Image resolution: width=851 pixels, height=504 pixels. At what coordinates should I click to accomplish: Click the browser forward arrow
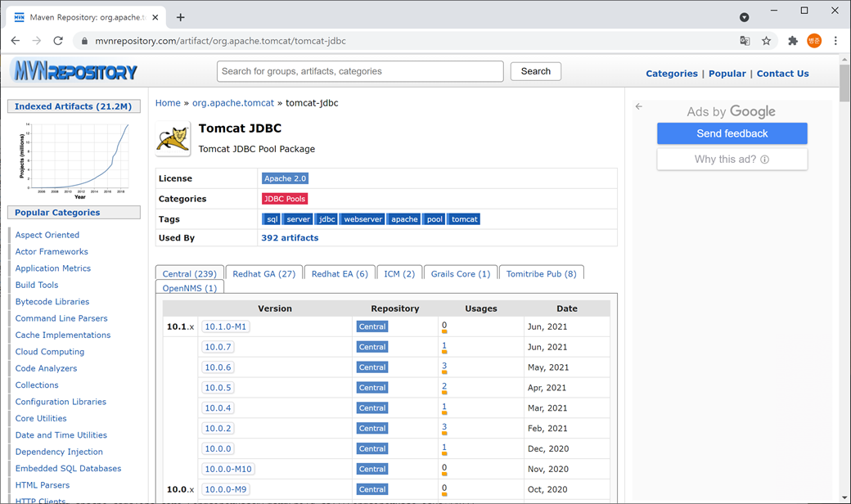(36, 41)
